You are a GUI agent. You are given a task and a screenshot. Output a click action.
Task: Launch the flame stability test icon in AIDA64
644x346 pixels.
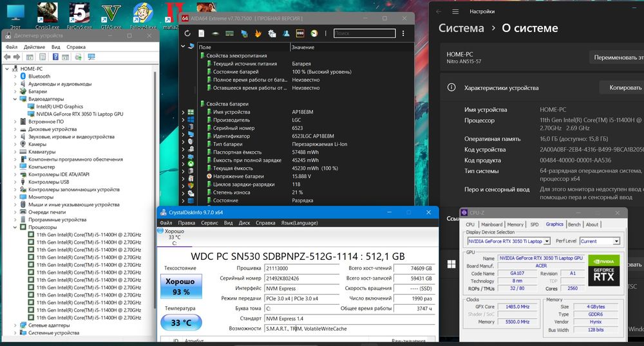258,33
